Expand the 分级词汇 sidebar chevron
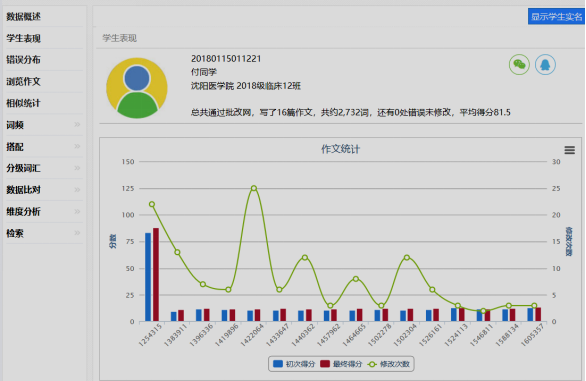 tap(77, 168)
